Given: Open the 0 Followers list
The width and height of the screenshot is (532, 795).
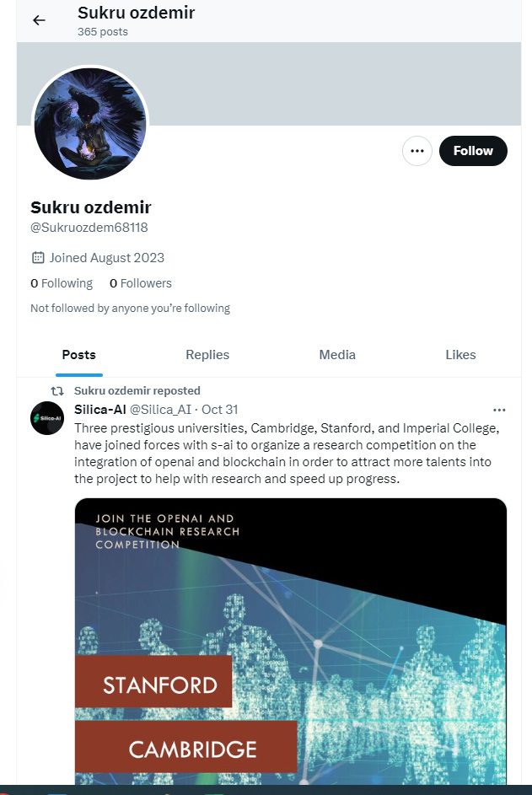Looking at the screenshot, I should [141, 283].
